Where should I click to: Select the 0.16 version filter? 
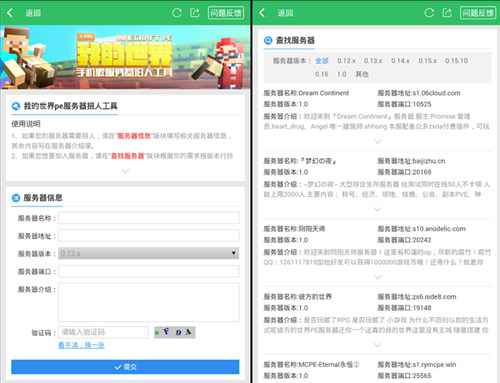321,74
